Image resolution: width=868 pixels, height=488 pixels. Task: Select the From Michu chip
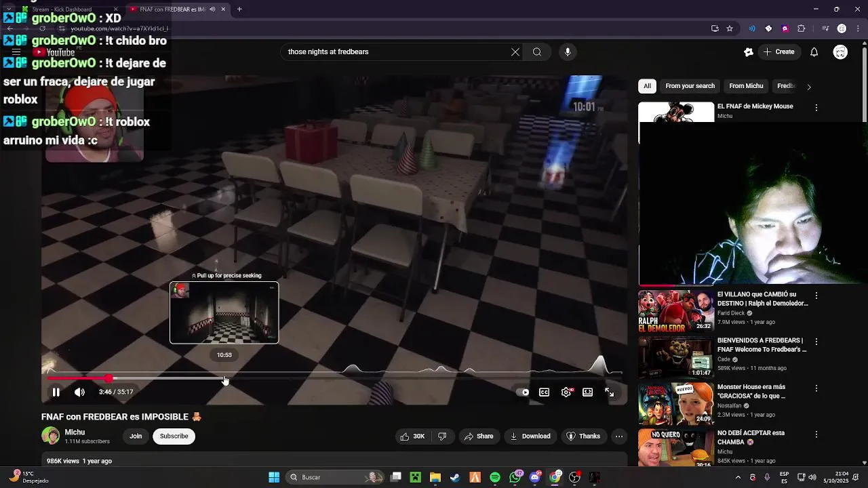(746, 86)
